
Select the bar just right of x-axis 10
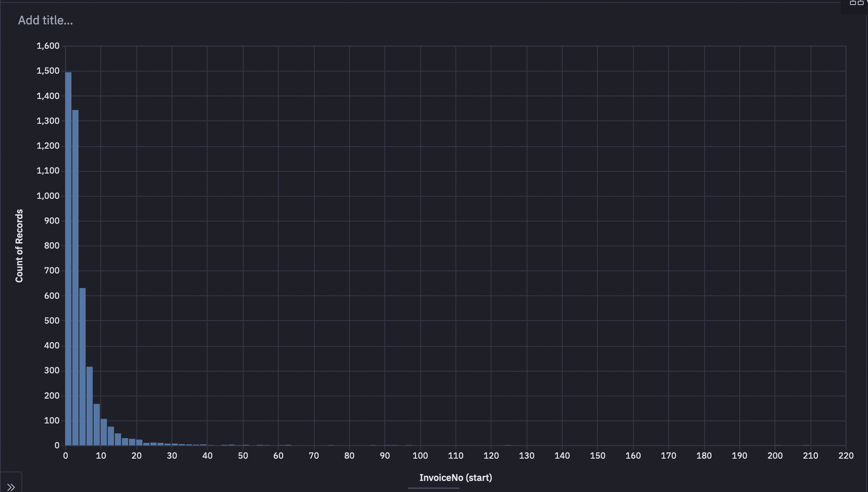tap(104, 432)
